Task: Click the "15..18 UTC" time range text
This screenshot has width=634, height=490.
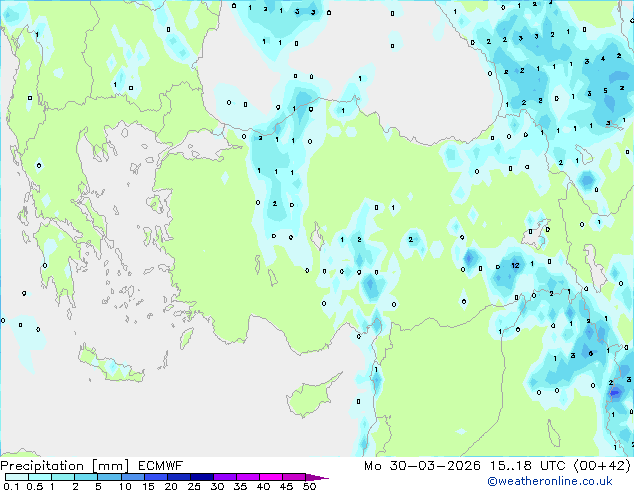Action: coord(527,466)
